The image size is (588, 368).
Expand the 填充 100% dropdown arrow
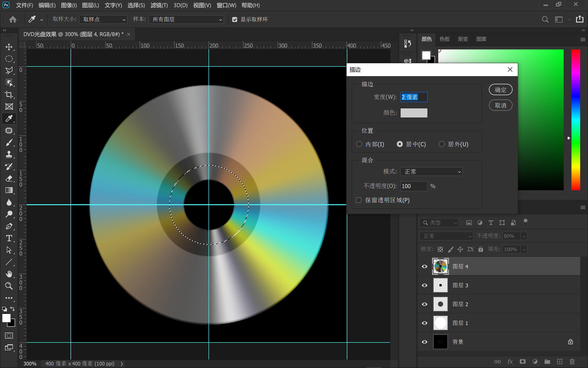click(x=524, y=250)
